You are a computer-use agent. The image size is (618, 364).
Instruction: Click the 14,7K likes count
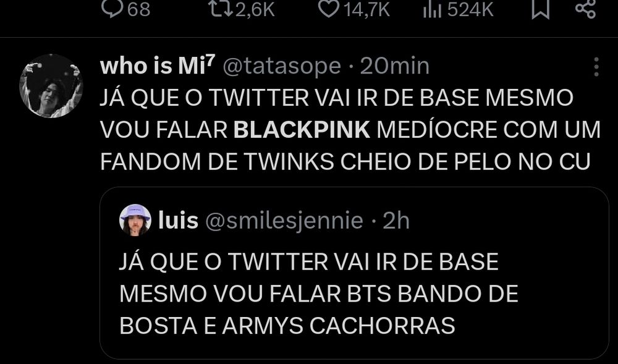[366, 9]
